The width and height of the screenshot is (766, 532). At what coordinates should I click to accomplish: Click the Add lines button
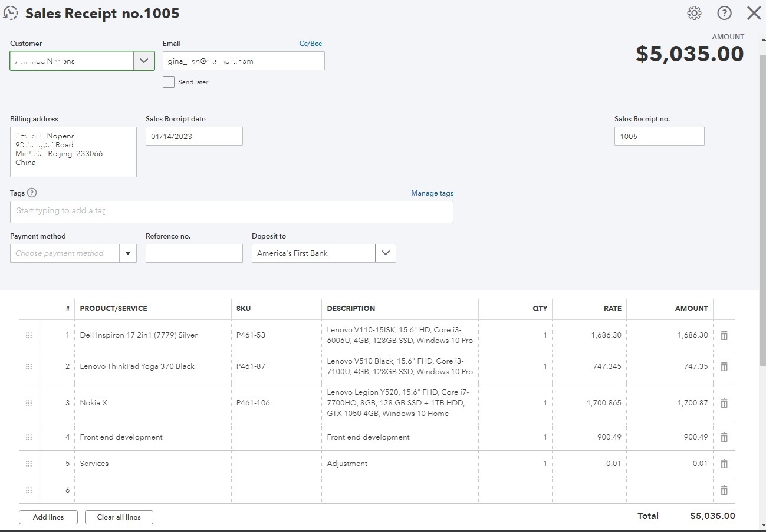tap(48, 517)
